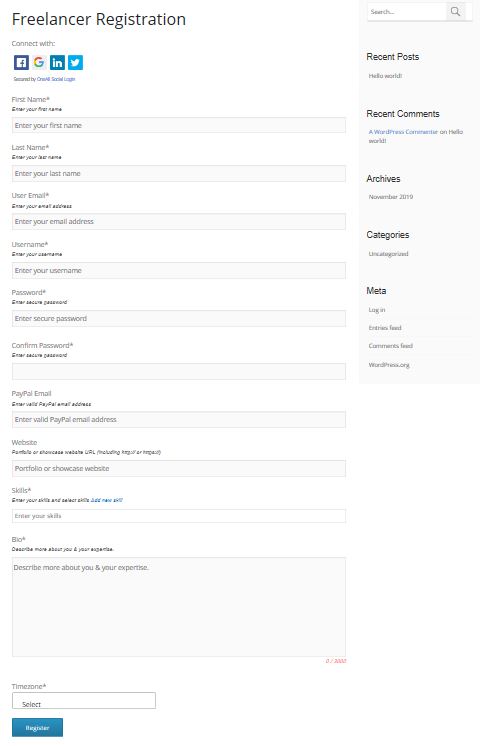Focus the Last Name input field
Image resolution: width=491 pixels, height=746 pixels.
[178, 174]
